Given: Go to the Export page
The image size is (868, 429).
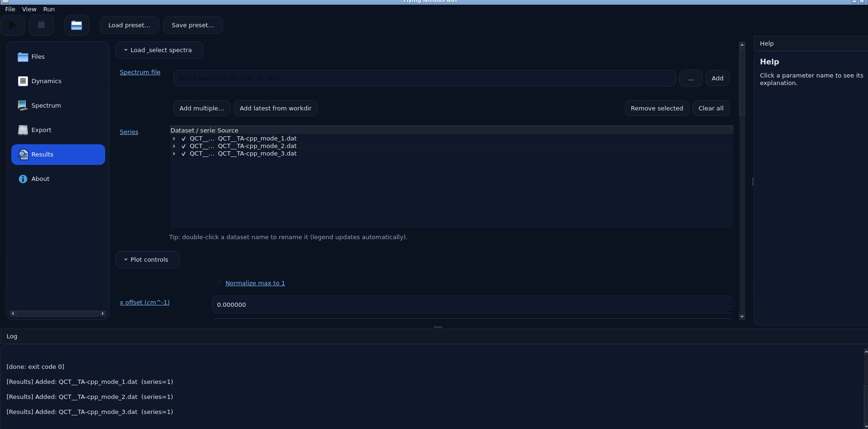Looking at the screenshot, I should pyautogui.click(x=58, y=130).
